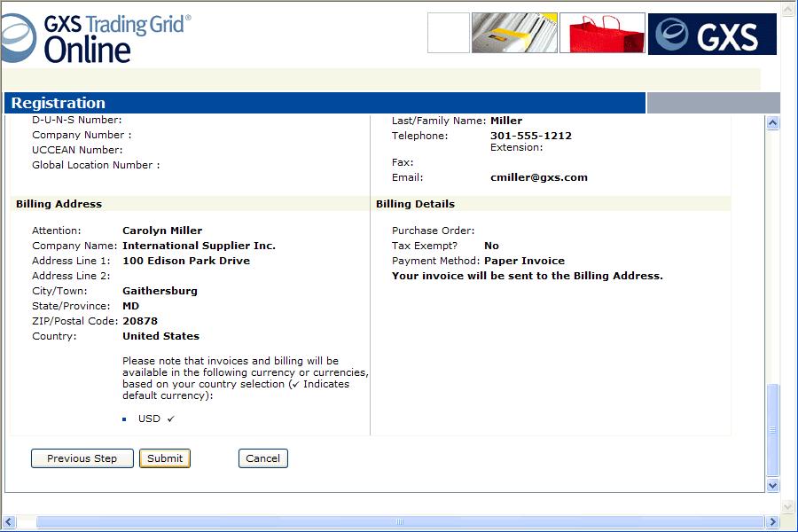The image size is (798, 532).
Task: Click the yellow envelope banner image
Action: coord(514,33)
